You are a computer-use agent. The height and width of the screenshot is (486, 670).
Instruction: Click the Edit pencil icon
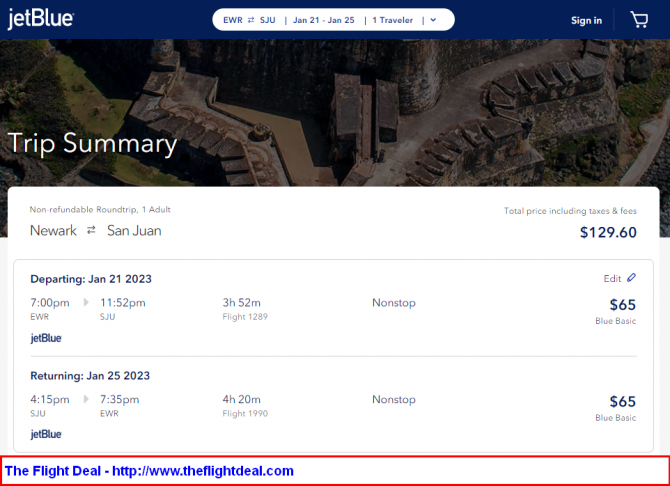click(x=631, y=278)
